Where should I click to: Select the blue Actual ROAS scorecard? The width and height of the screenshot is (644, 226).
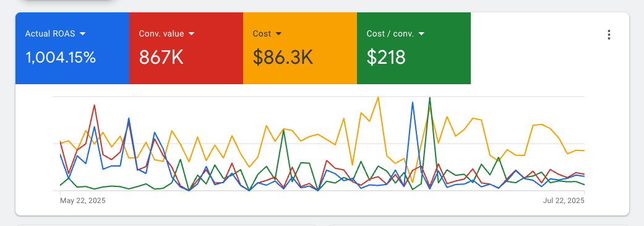pyautogui.click(x=72, y=48)
